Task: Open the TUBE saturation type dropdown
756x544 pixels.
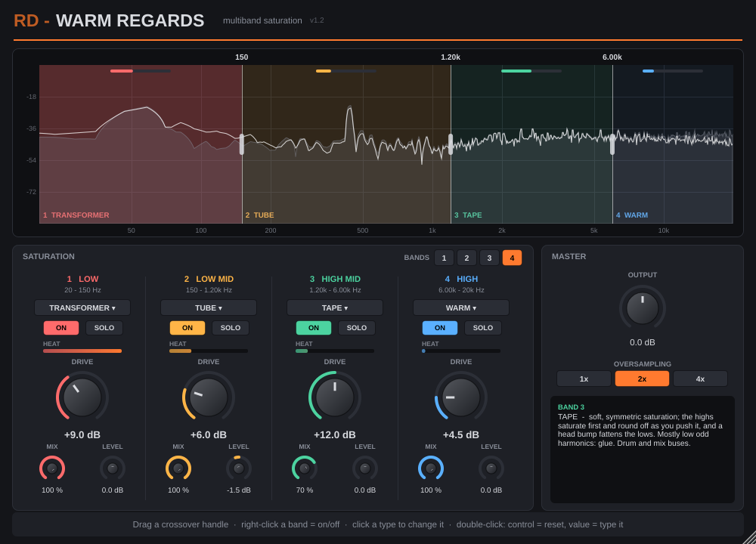Action: [209, 308]
